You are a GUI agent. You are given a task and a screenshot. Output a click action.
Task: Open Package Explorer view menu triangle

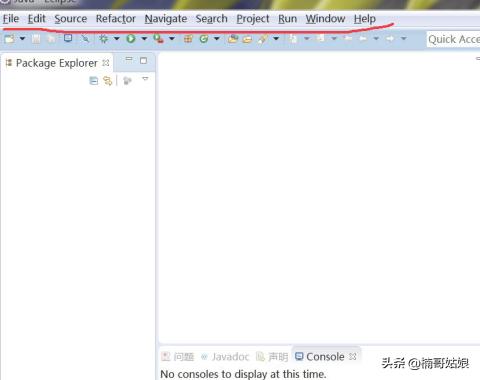click(145, 79)
